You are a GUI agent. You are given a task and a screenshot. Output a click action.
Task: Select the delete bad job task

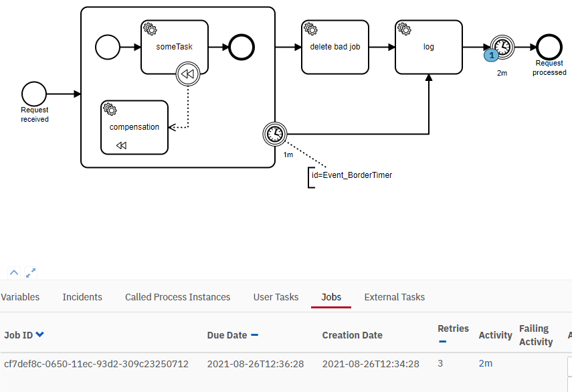point(335,47)
